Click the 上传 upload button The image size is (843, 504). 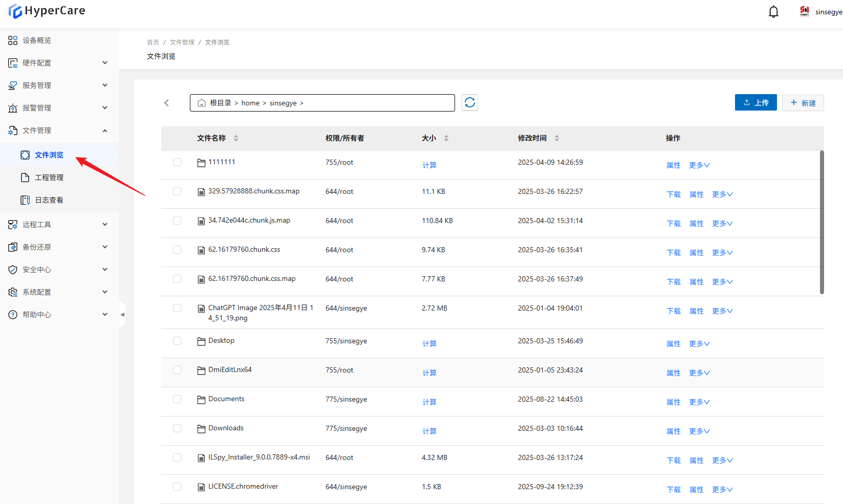(x=755, y=102)
